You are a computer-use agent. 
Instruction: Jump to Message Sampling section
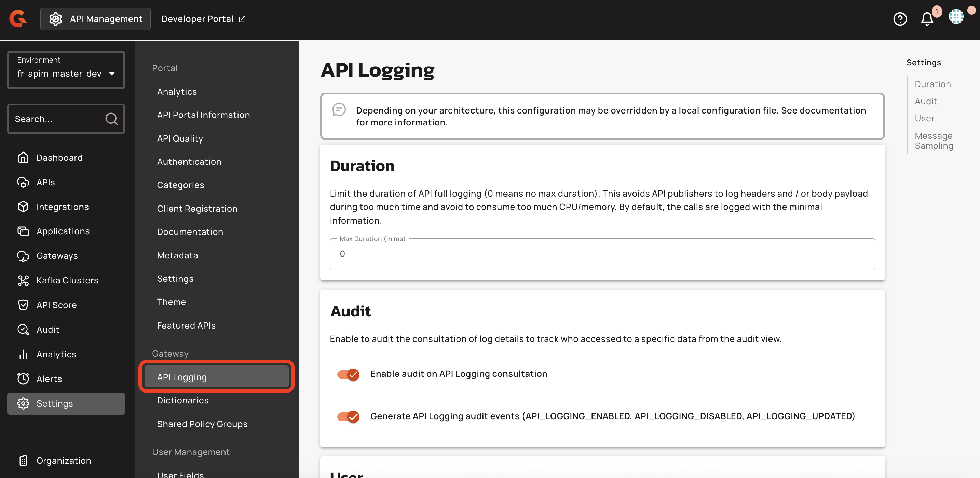(934, 141)
